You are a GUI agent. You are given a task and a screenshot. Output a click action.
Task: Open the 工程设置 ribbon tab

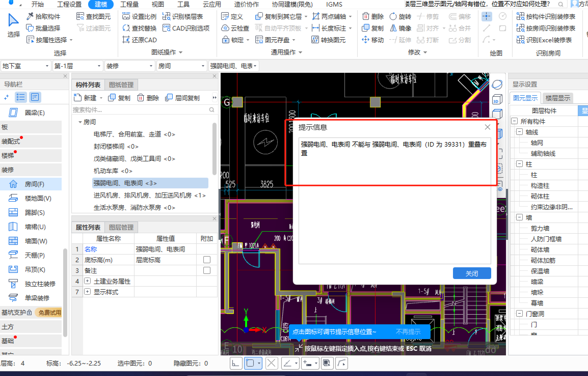point(69,4)
